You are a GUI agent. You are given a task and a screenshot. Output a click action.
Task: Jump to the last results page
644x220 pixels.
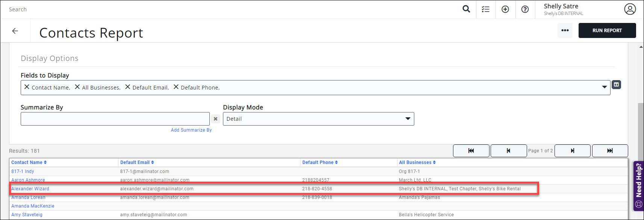point(610,151)
